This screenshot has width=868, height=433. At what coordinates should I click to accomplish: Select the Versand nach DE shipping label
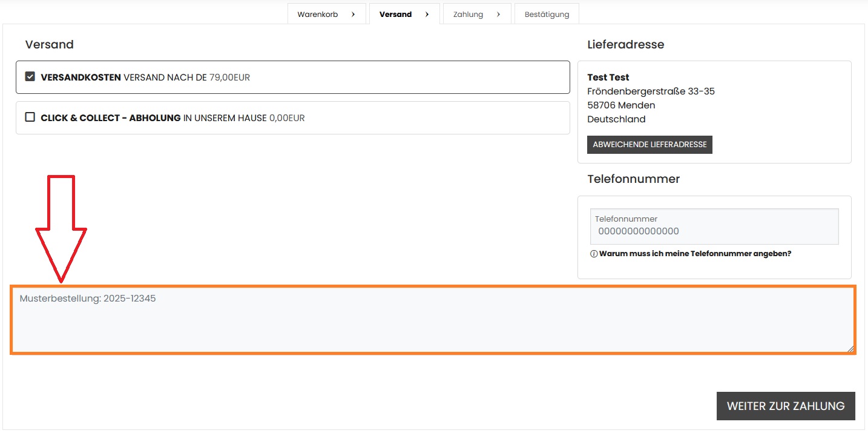pos(165,78)
